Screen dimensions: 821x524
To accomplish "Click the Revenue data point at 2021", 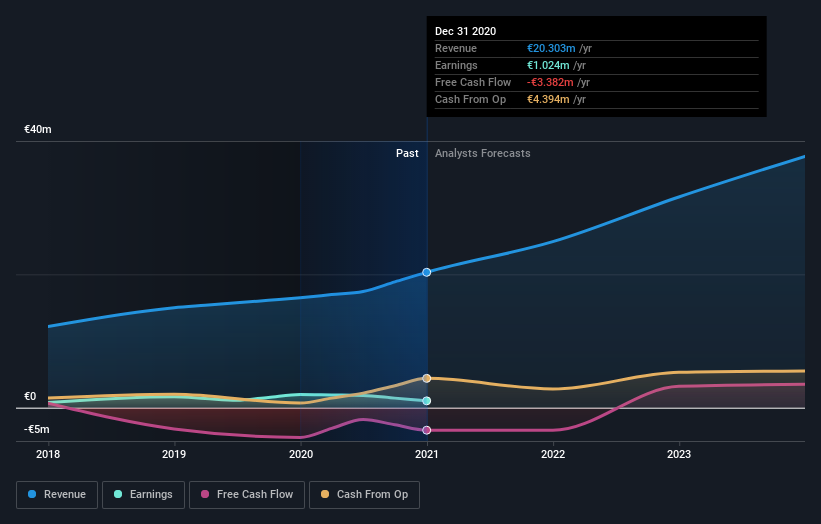I will (427, 272).
